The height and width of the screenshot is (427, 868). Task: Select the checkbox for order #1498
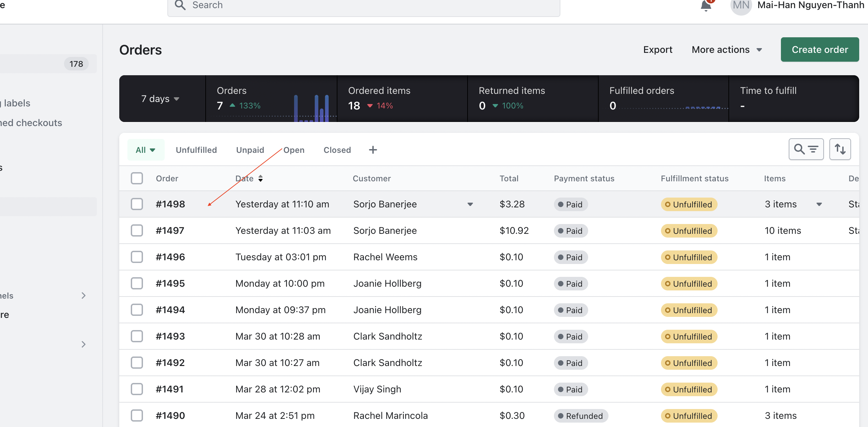click(137, 204)
